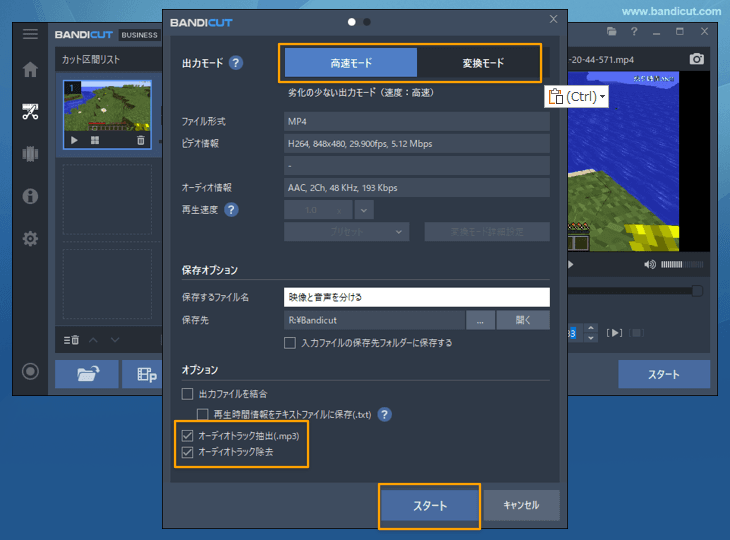Click the 変換モード詳細設定 button
Image resolution: width=730 pixels, height=540 pixels.
coord(487,231)
